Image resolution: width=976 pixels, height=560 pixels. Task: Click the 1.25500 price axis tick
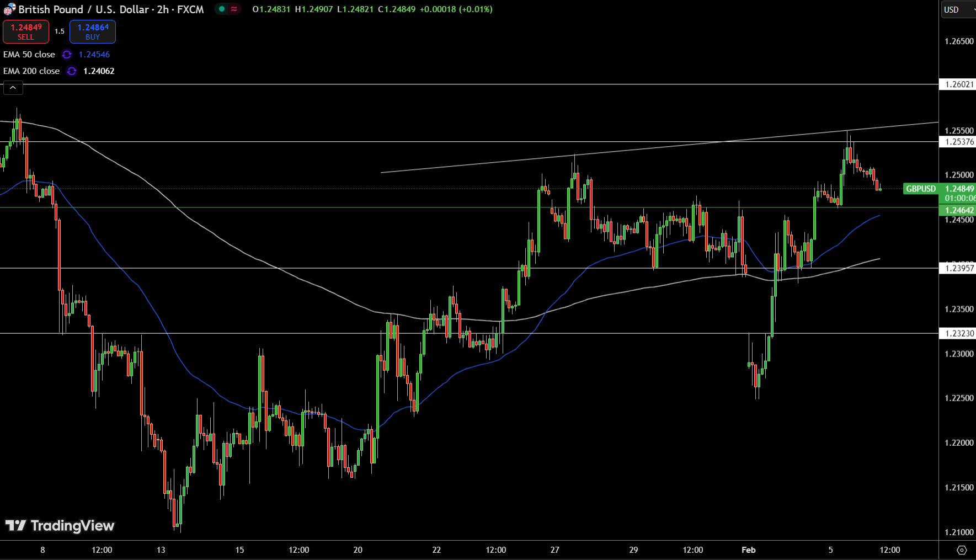pyautogui.click(x=959, y=131)
